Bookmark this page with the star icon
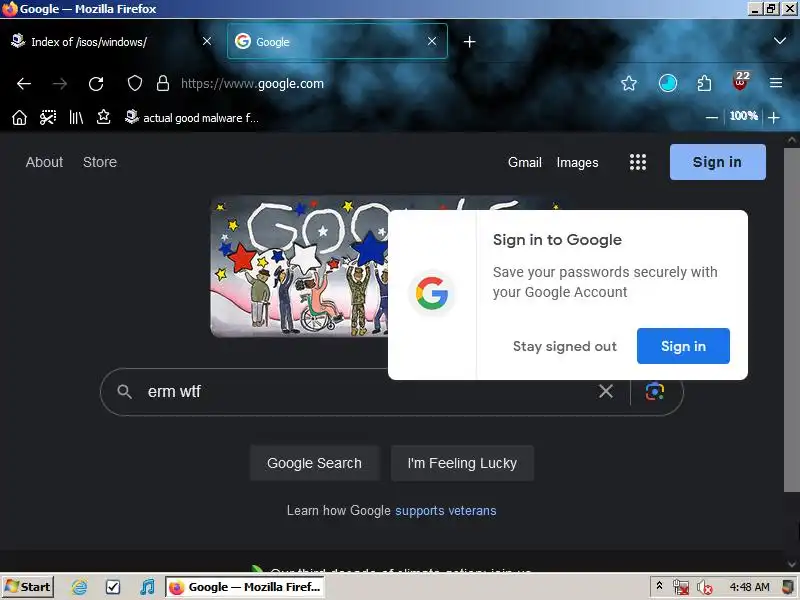This screenshot has height=600, width=800. [629, 83]
